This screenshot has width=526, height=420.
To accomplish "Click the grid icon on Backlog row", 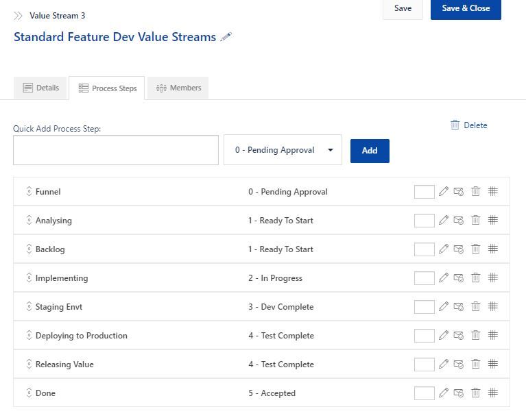I will pyautogui.click(x=493, y=249).
